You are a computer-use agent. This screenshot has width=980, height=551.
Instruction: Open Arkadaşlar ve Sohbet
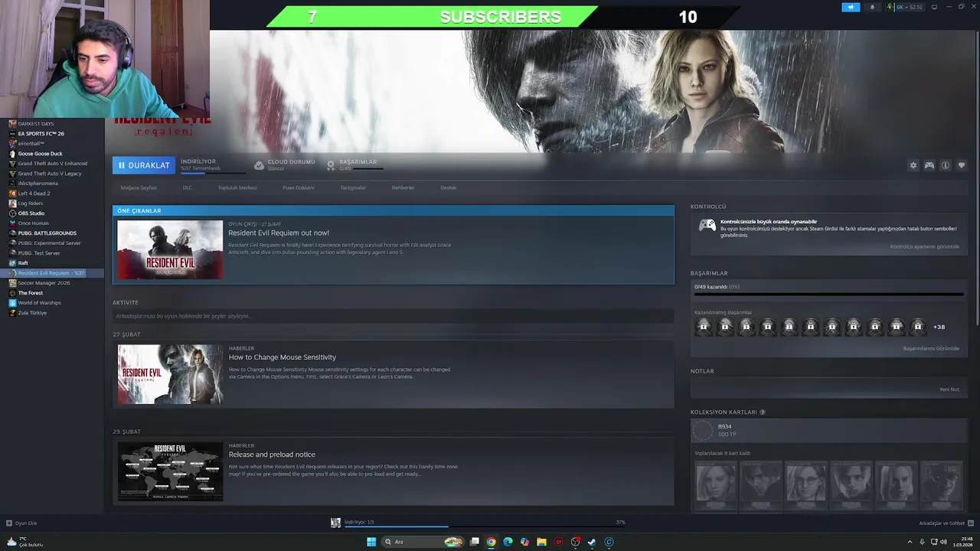tap(942, 523)
